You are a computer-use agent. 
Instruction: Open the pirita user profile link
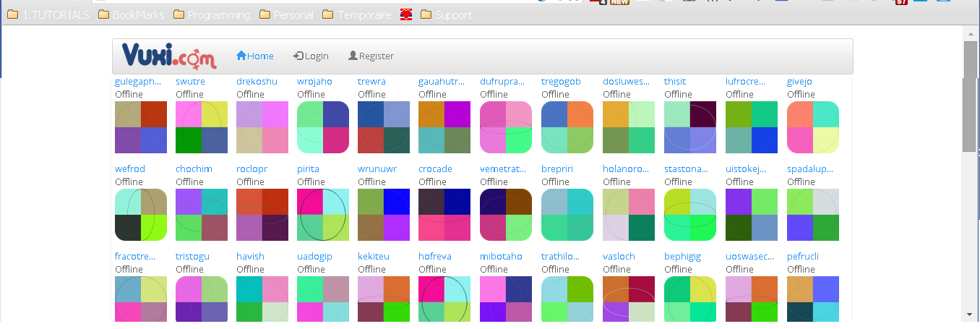point(308,169)
